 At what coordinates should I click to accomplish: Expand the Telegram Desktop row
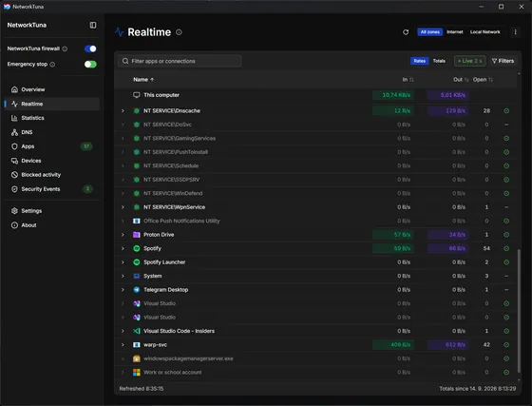point(123,290)
